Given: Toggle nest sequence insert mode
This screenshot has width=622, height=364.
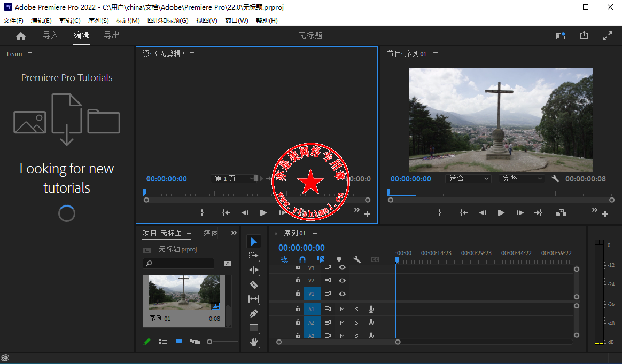Looking at the screenshot, I should click(x=284, y=260).
